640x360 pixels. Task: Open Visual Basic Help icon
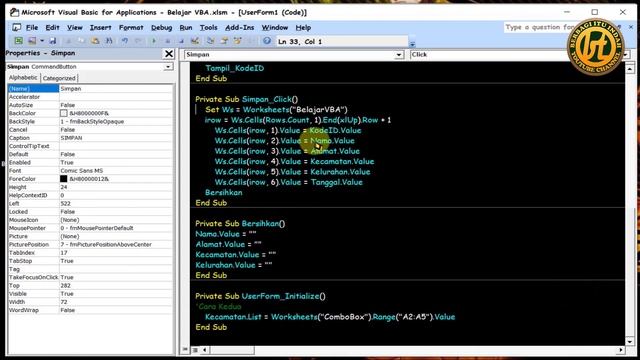click(x=267, y=41)
